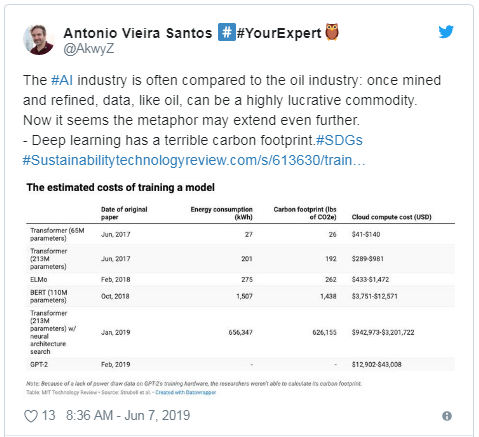Screen dimensions: 479x437
Task: Click the Twitter bird logo icon
Action: coord(446,32)
